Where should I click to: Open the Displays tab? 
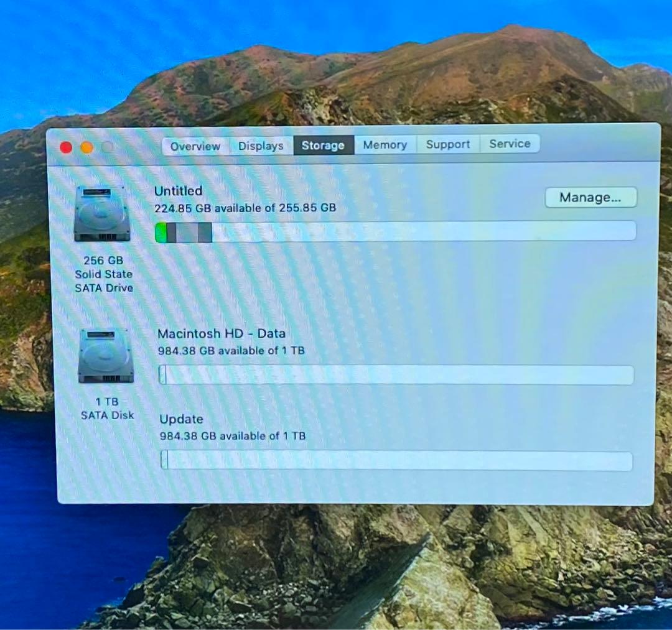pos(261,146)
